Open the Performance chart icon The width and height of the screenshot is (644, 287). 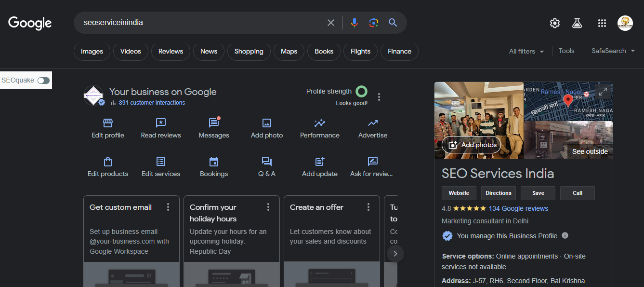320,123
